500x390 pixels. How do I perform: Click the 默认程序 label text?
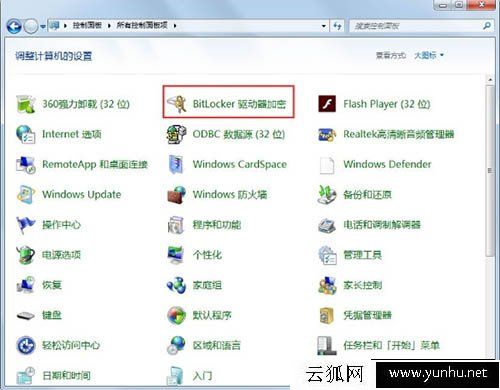(x=212, y=315)
